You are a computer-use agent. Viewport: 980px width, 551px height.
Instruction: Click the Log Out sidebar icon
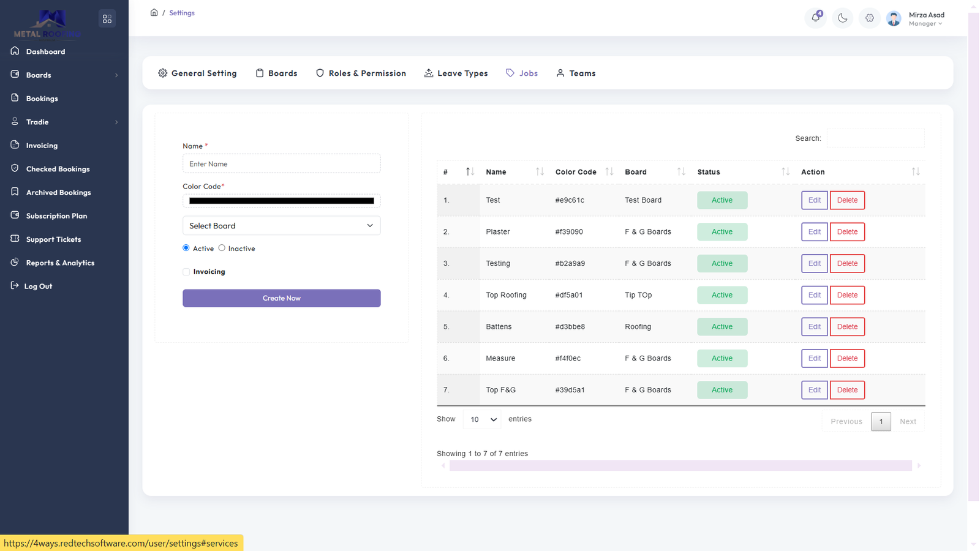point(15,285)
